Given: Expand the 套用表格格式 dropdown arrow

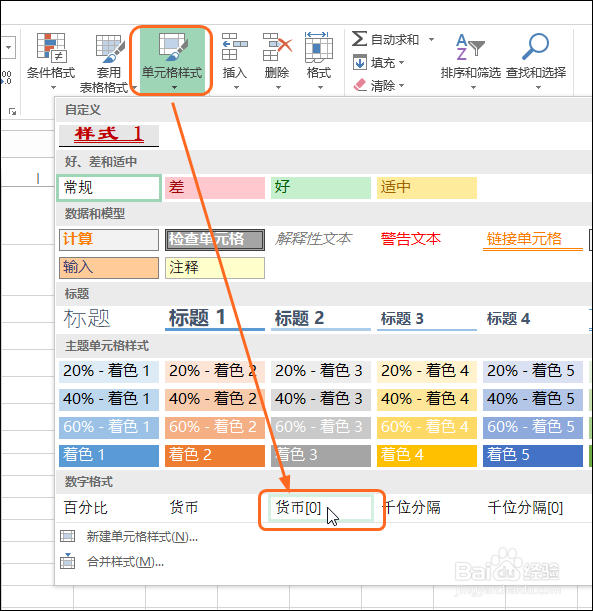Looking at the screenshot, I should point(134,88).
